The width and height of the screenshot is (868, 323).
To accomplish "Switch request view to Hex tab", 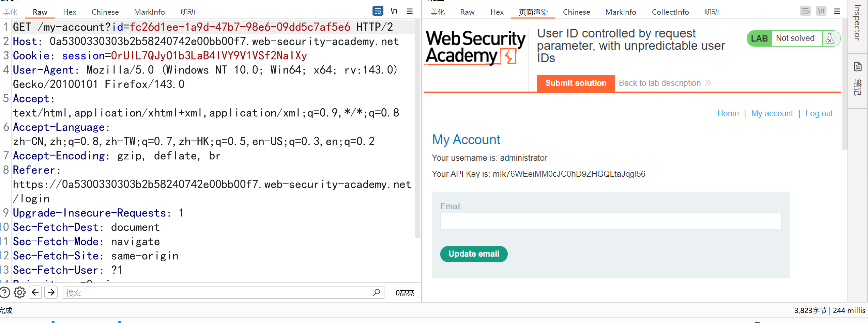I will pos(70,12).
